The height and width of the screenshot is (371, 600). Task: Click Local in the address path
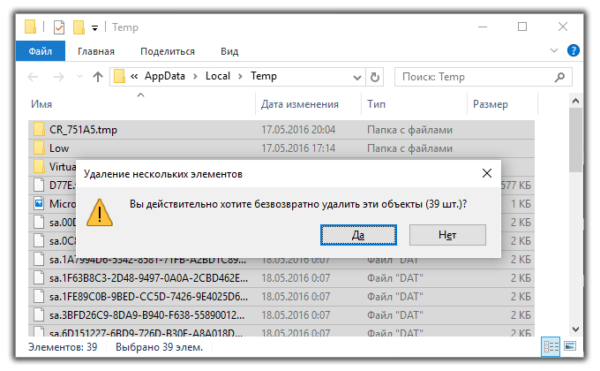click(218, 76)
